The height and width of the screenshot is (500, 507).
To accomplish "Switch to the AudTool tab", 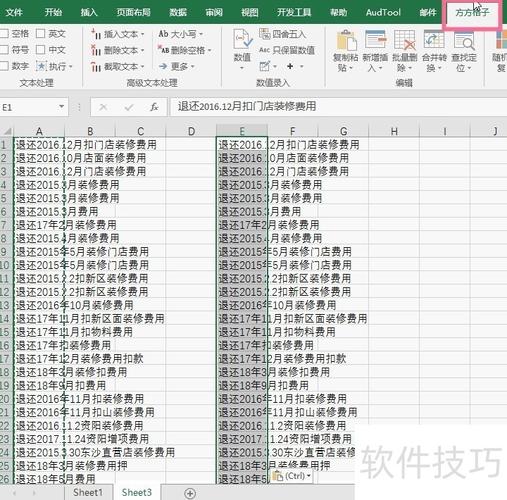I will [383, 12].
